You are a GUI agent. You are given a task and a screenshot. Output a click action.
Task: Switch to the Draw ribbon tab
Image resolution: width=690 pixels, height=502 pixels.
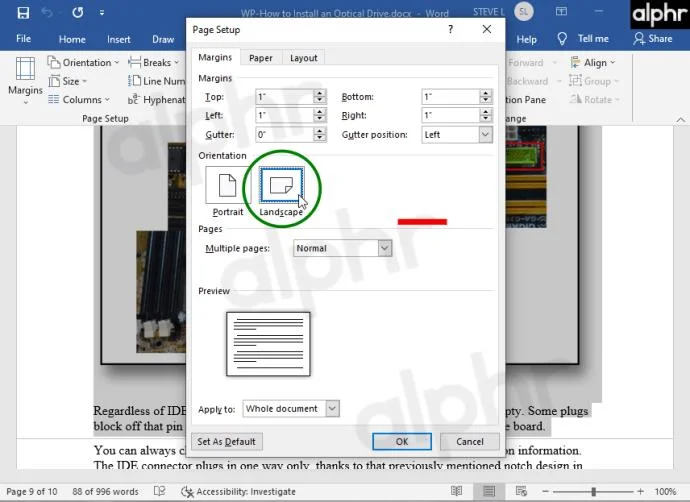pyautogui.click(x=163, y=39)
